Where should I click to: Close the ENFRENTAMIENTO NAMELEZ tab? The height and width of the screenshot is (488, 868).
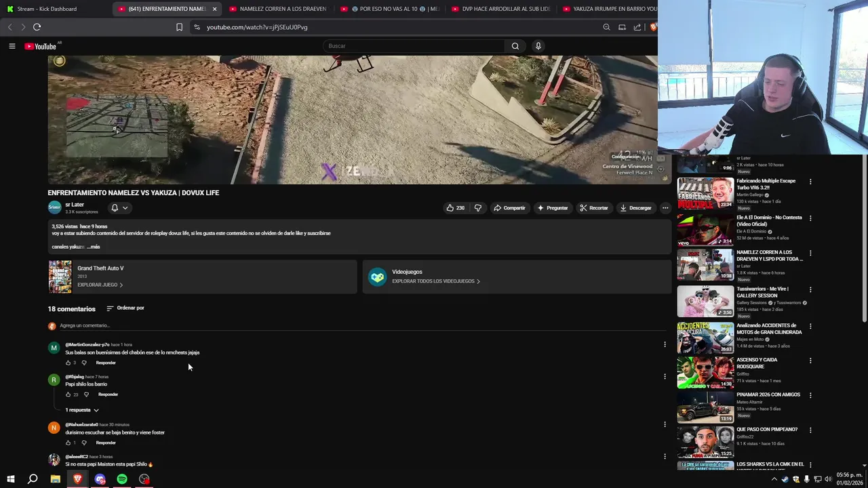coord(214,9)
